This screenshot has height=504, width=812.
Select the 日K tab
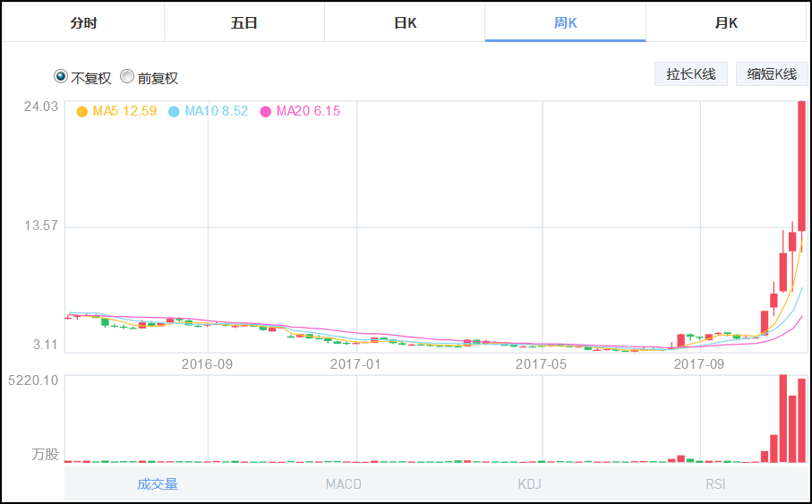(405, 22)
